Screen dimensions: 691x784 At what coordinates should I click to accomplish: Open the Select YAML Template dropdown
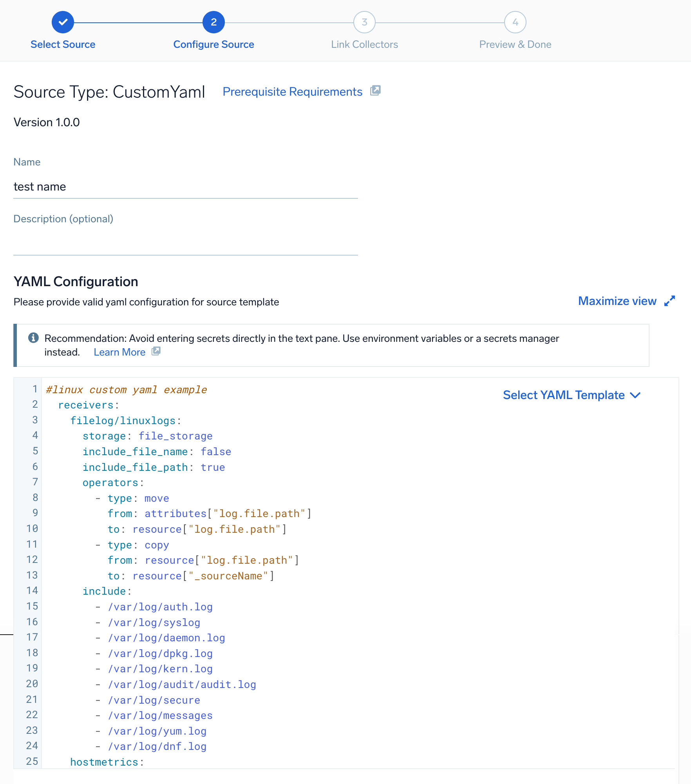[x=563, y=395]
